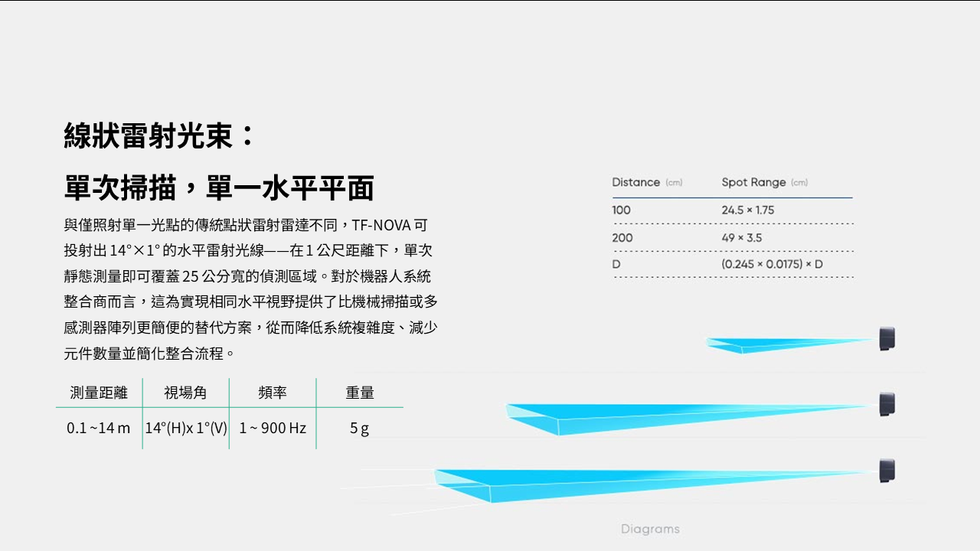The height and width of the screenshot is (551, 980).
Task: Select the 49 × 3.5 spot range value
Action: pos(741,237)
